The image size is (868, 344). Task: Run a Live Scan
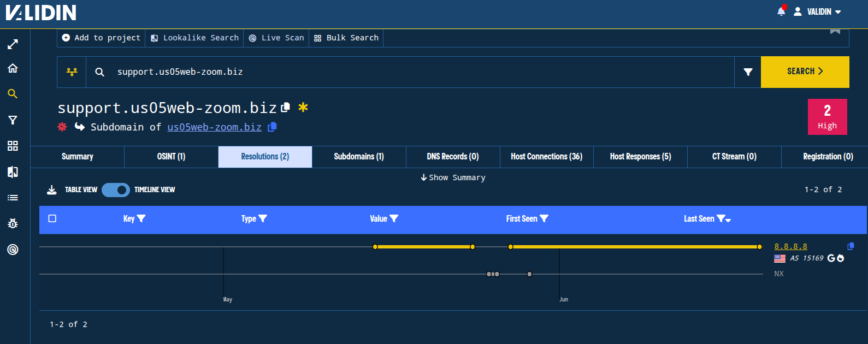click(x=276, y=38)
